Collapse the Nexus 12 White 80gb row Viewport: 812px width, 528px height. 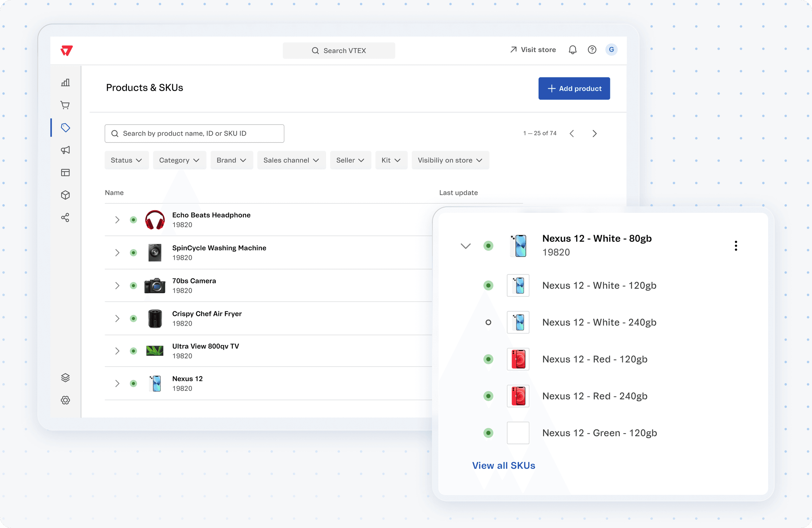point(465,246)
